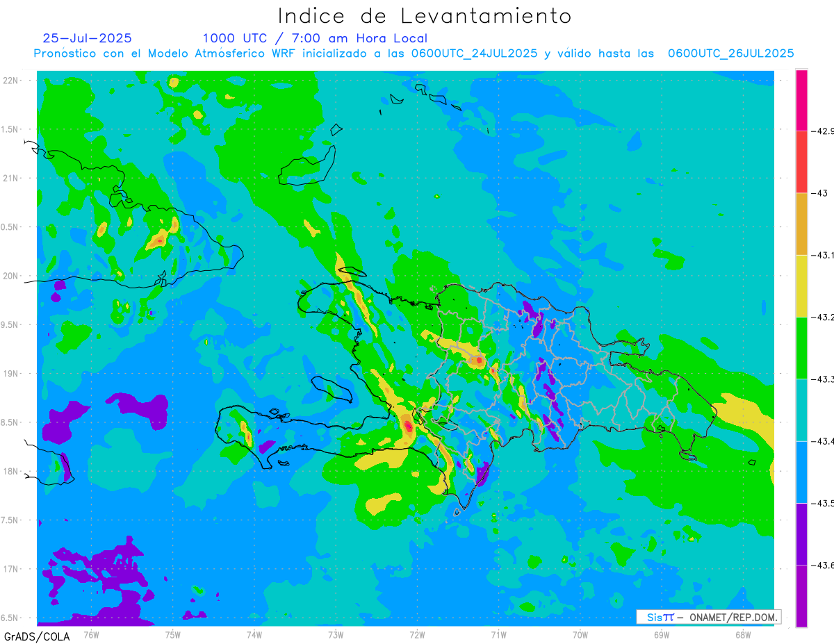
Task: Select the date text '25-Jul-2025'
Action: pyautogui.click(x=87, y=38)
